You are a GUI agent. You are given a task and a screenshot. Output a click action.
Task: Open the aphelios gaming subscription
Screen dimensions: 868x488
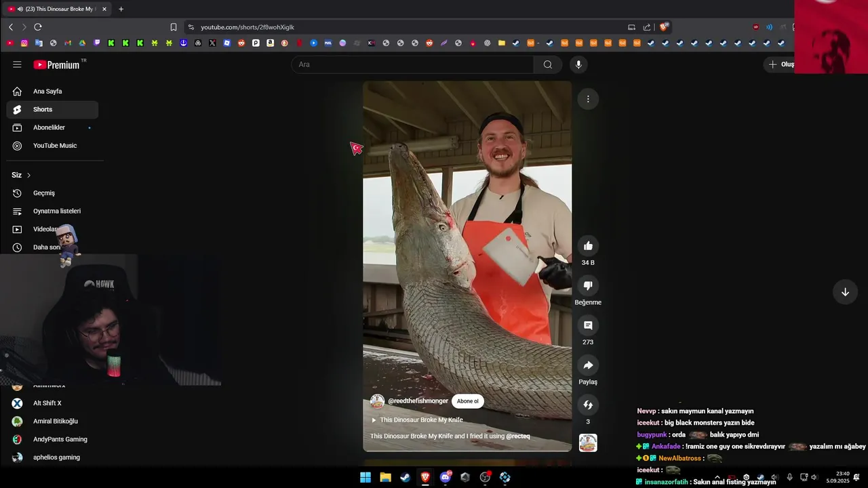tap(52, 457)
